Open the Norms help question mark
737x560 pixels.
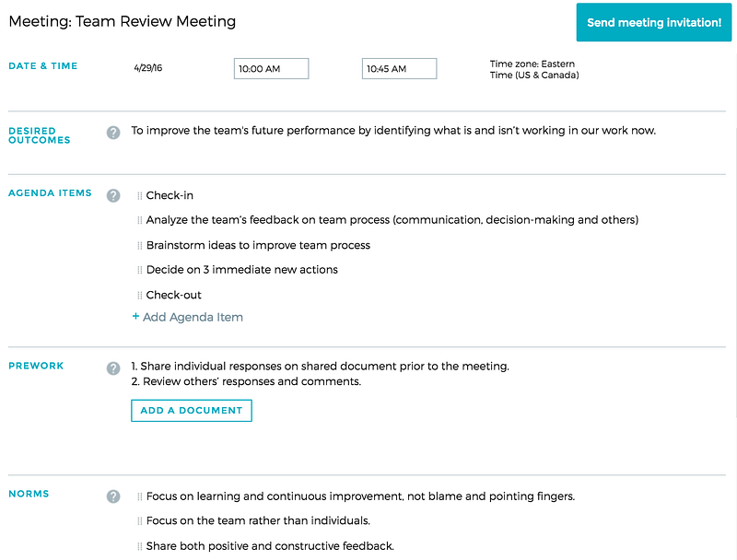pyautogui.click(x=113, y=496)
